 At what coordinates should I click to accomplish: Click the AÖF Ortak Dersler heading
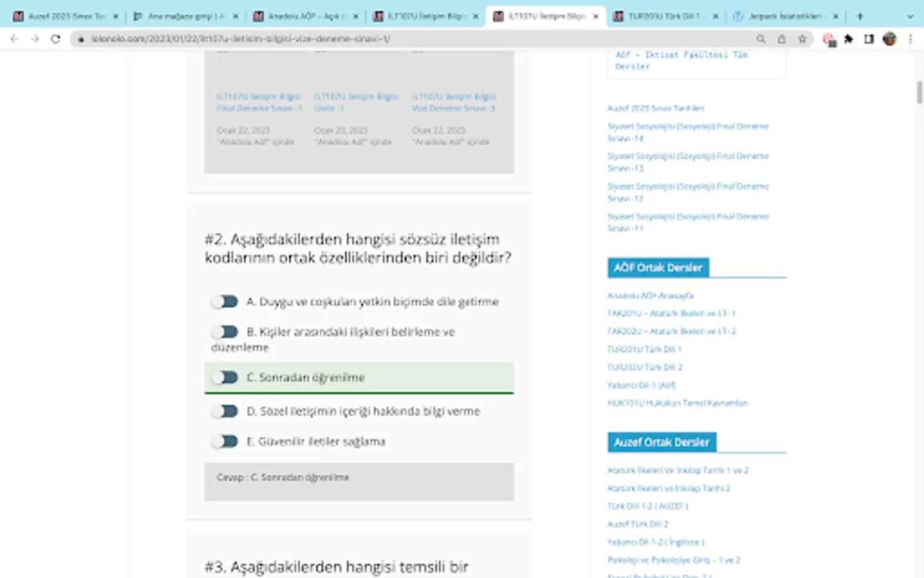pyautogui.click(x=658, y=268)
